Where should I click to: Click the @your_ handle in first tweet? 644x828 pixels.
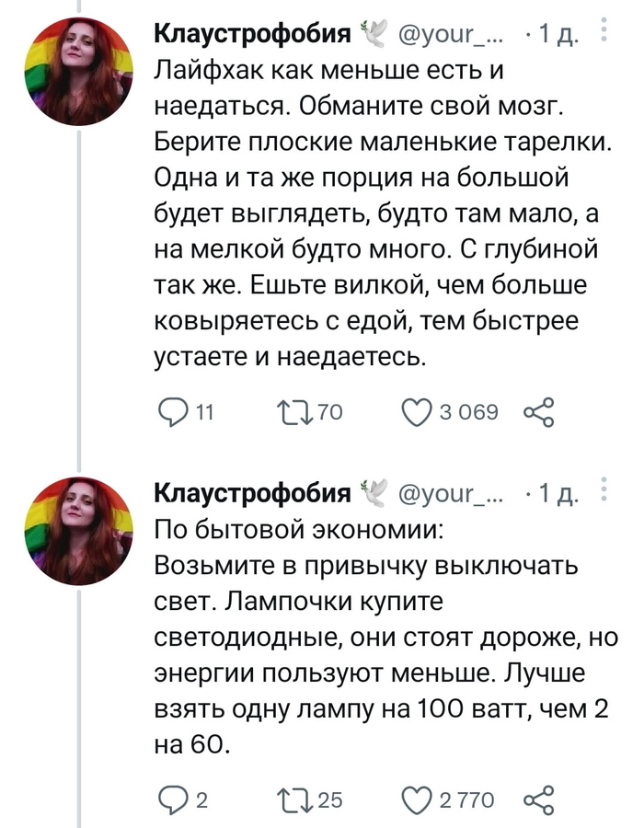click(451, 37)
